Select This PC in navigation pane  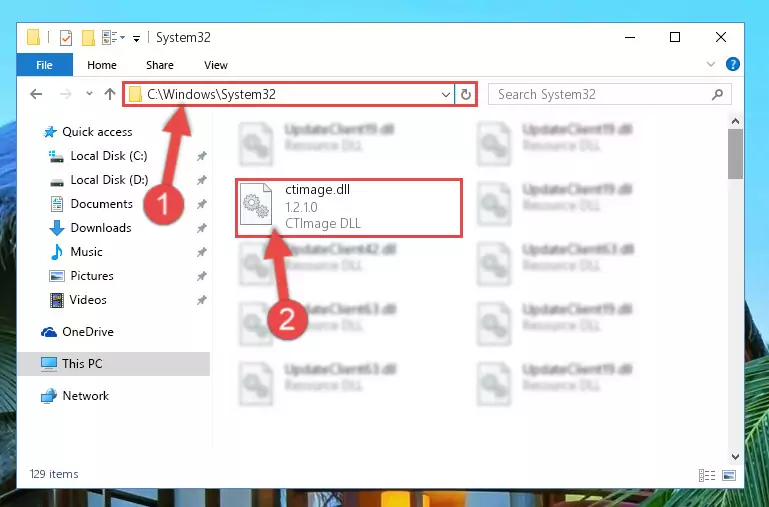[114, 364]
